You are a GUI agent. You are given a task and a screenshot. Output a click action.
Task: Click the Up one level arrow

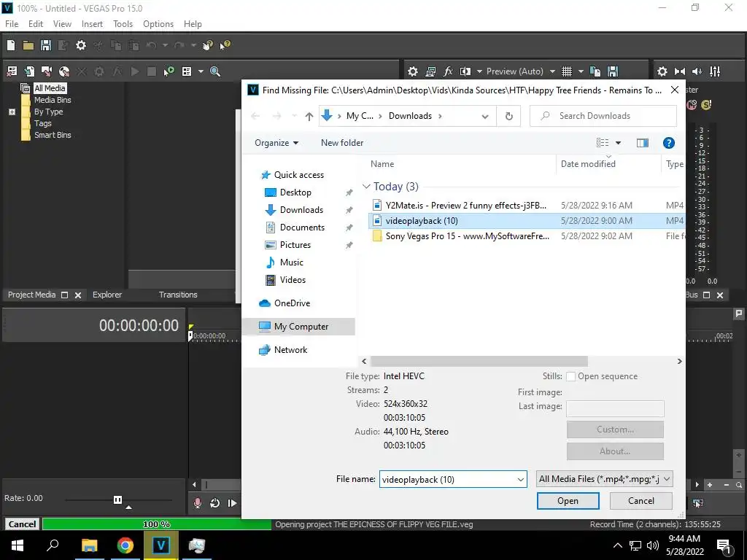point(309,116)
